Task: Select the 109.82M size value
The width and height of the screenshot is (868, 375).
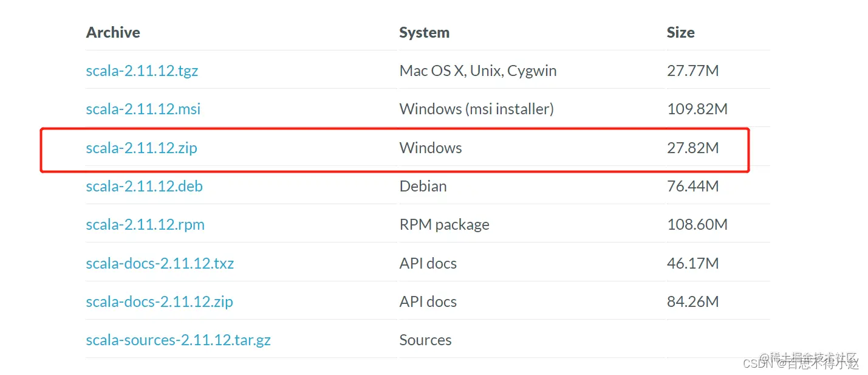Action: point(697,109)
